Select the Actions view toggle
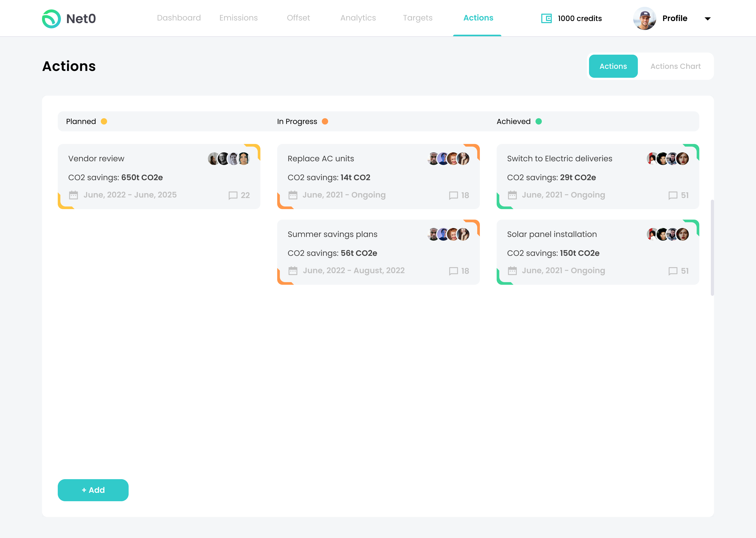 click(x=613, y=66)
